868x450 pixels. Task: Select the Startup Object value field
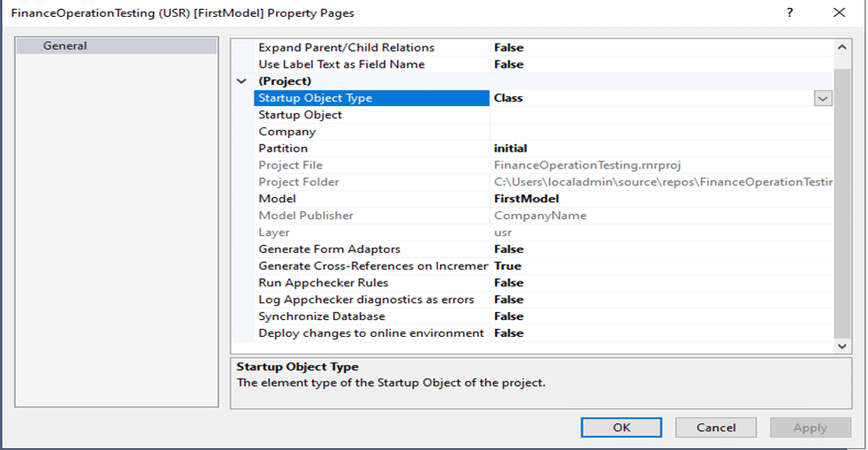[x=661, y=115]
